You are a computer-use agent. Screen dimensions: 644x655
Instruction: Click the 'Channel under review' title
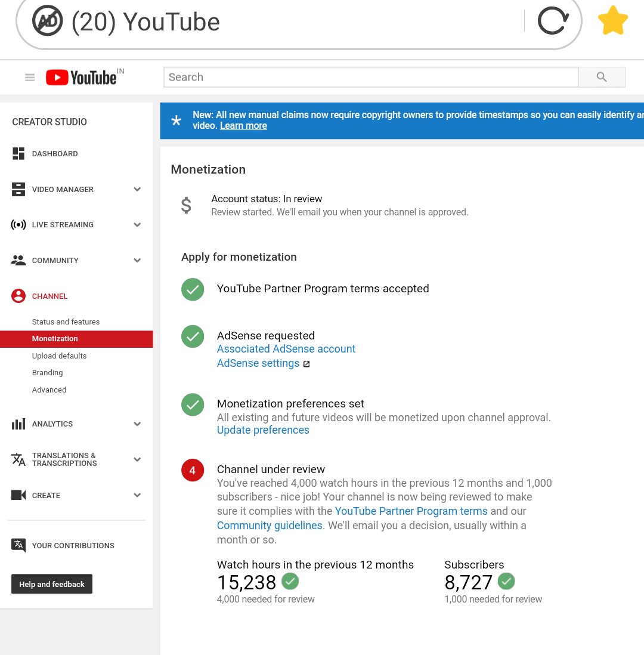[x=271, y=469]
